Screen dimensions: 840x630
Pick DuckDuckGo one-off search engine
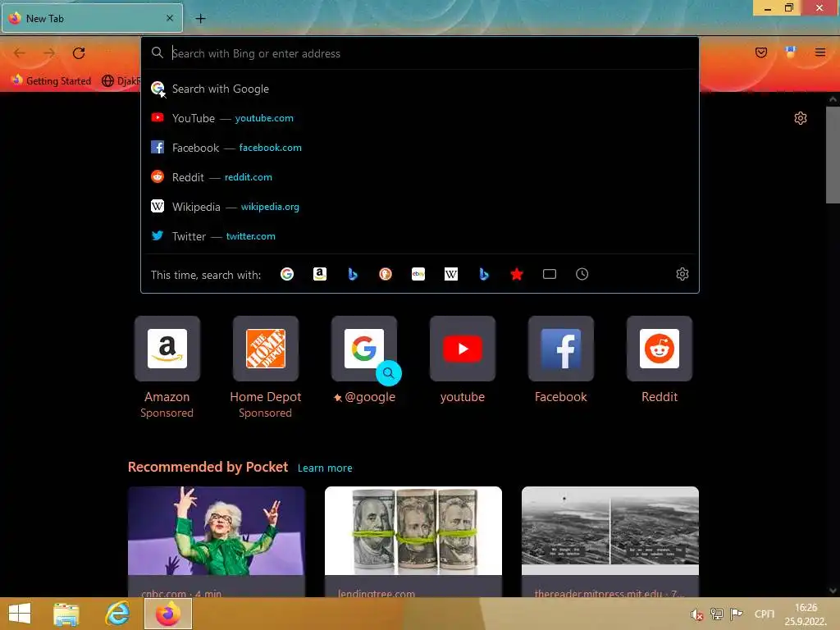point(386,274)
